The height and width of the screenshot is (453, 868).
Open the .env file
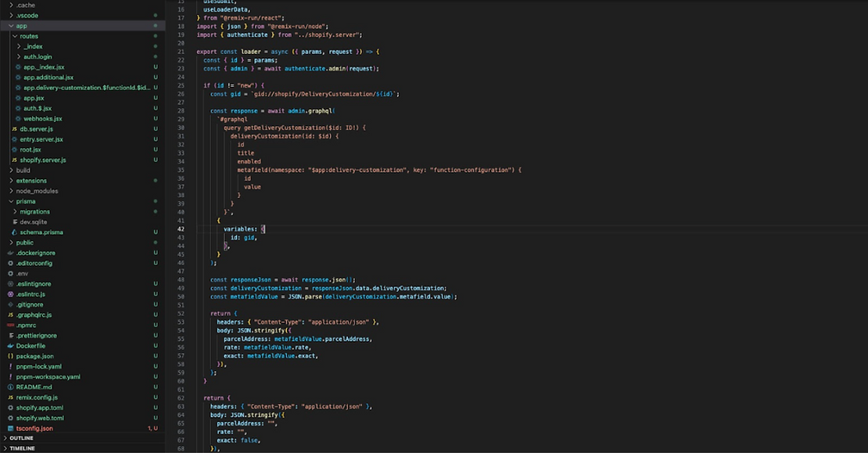[x=82, y=274]
